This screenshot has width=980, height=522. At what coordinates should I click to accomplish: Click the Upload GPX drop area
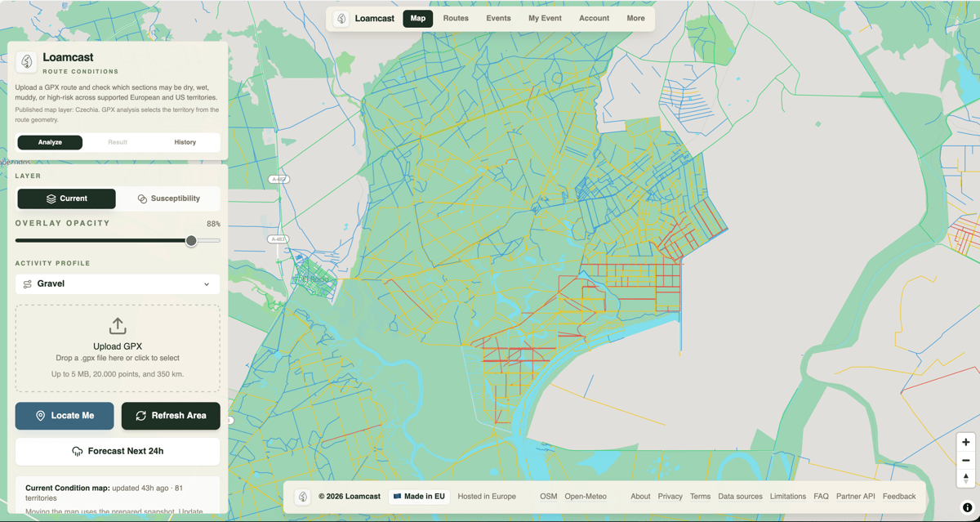coord(118,349)
